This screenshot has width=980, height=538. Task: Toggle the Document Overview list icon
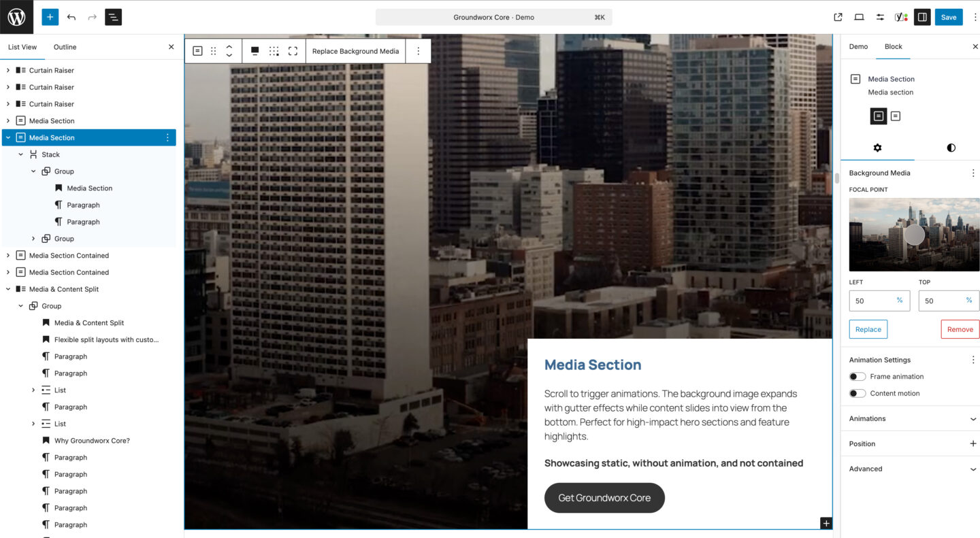(x=113, y=17)
